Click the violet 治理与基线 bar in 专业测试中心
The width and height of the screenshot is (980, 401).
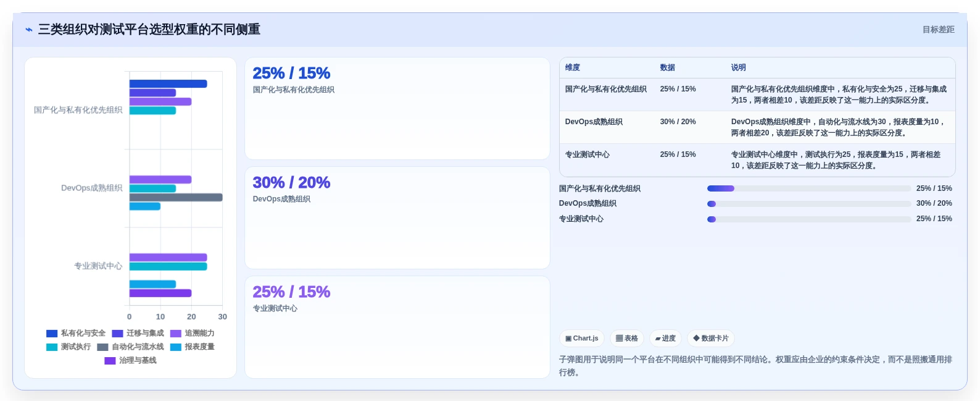pyautogui.click(x=160, y=293)
